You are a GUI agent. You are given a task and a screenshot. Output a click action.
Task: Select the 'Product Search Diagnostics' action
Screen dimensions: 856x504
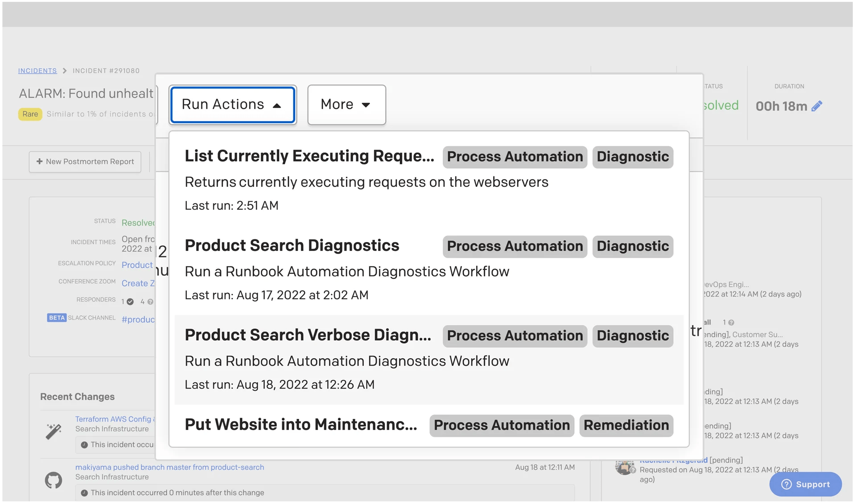coord(292,246)
